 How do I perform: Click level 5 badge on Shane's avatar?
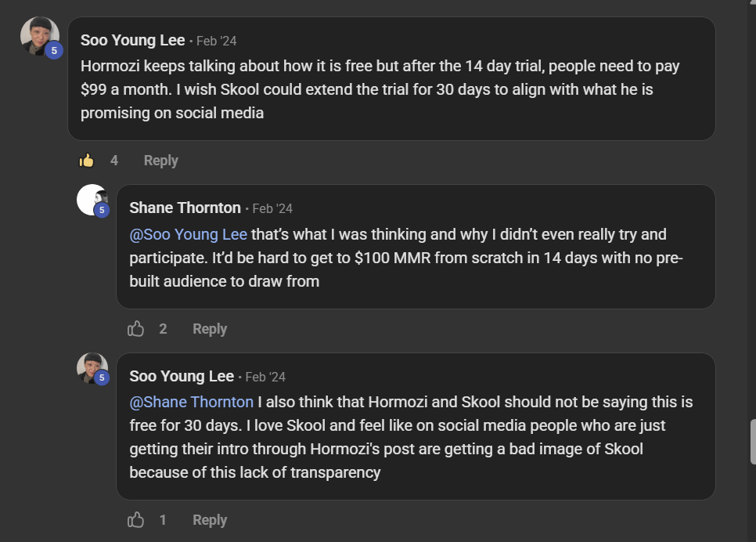[102, 210]
